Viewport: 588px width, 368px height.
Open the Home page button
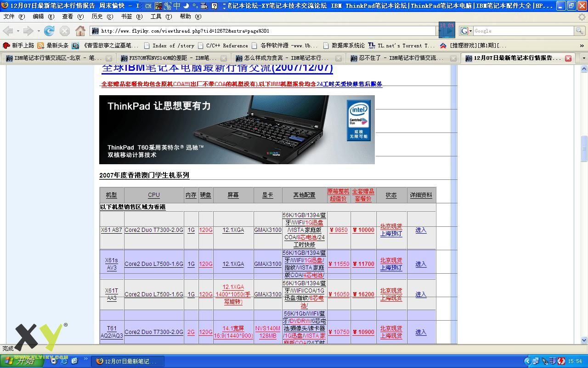pos(80,31)
